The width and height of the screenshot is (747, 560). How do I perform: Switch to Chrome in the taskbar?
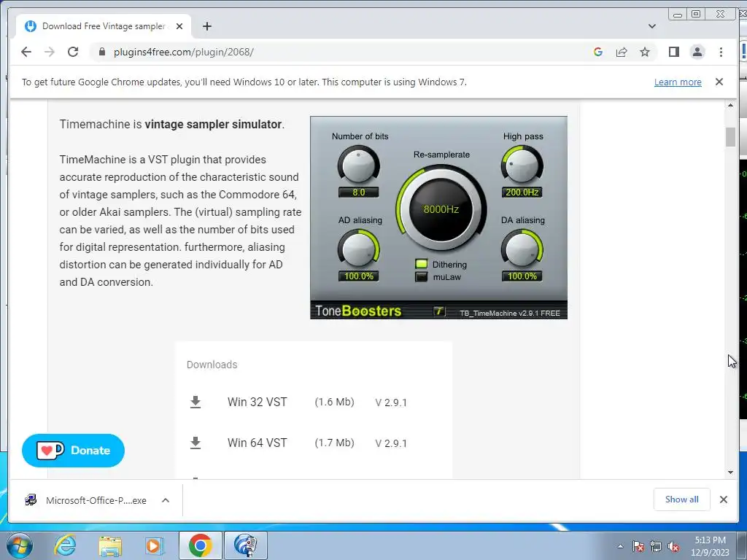click(x=200, y=545)
